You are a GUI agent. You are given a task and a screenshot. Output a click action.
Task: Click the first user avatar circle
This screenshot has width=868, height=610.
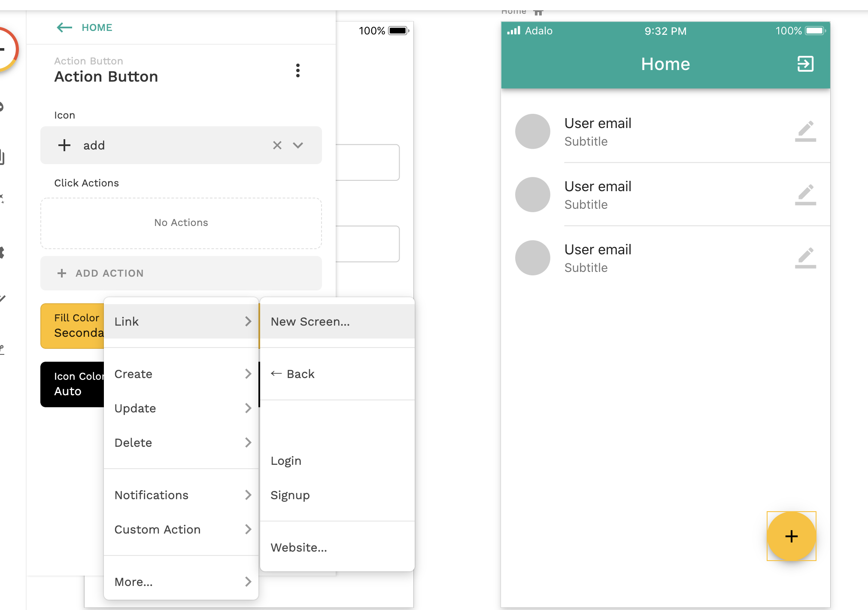pyautogui.click(x=532, y=131)
